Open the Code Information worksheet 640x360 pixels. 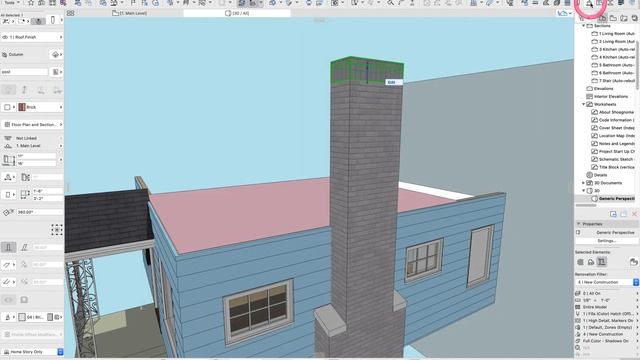(613, 120)
